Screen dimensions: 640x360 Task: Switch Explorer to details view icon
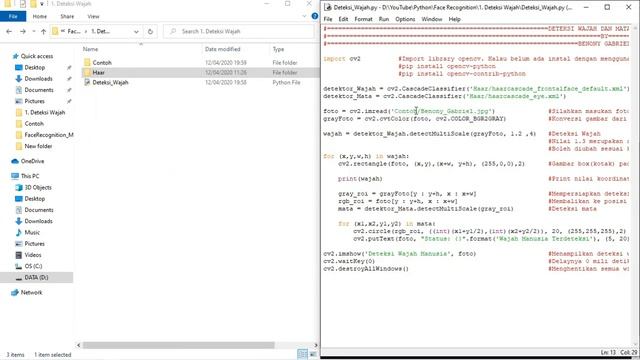pyautogui.click(x=302, y=354)
